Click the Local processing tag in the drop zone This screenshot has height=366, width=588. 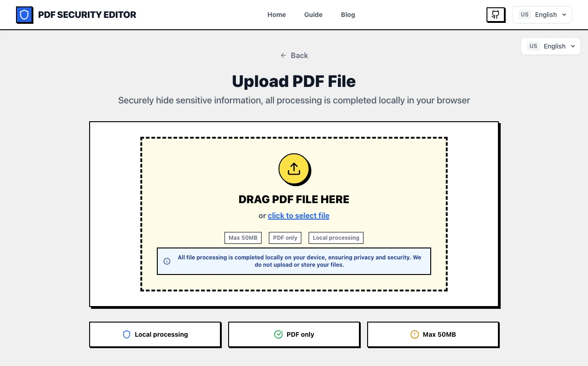tap(336, 238)
